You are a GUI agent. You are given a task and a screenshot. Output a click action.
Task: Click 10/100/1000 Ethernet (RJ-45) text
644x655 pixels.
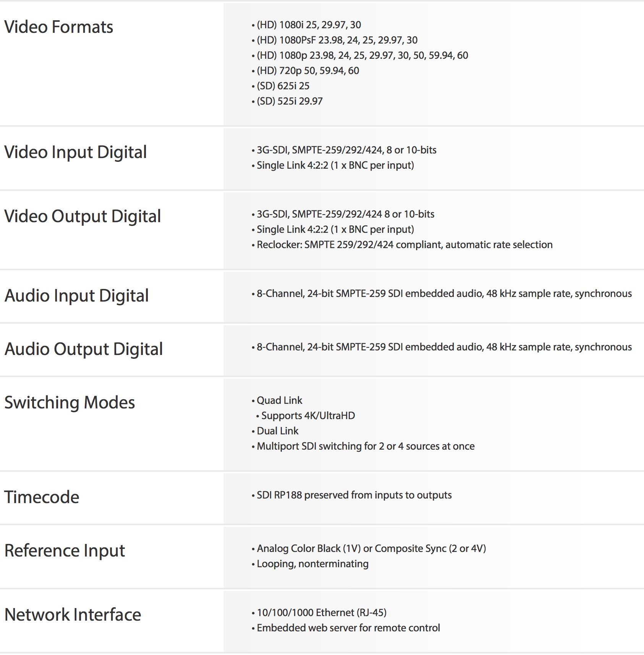point(319,613)
